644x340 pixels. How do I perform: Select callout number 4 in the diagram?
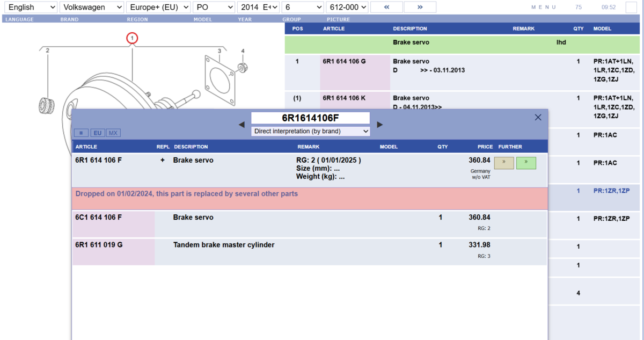tap(243, 51)
